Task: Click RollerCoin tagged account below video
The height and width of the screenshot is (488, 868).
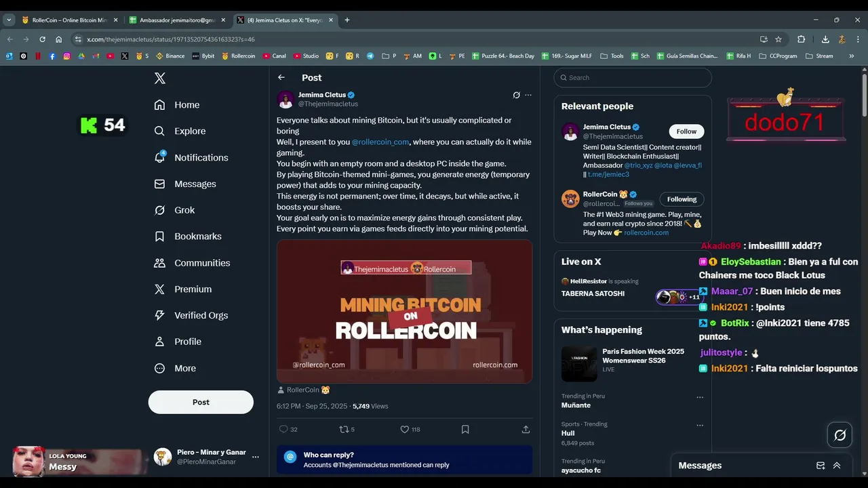Action: click(303, 390)
